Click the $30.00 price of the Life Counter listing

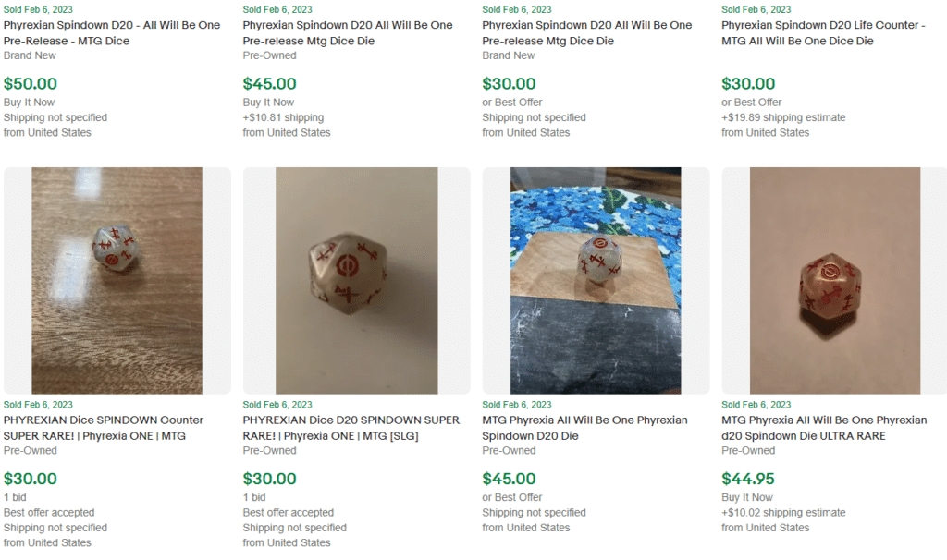click(x=748, y=84)
